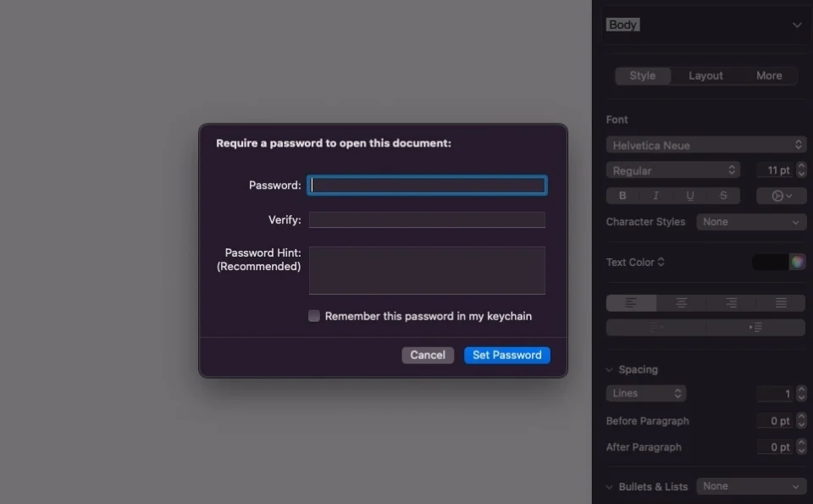Click the Set Password button
Screen dimensions: 813x504
507,355
